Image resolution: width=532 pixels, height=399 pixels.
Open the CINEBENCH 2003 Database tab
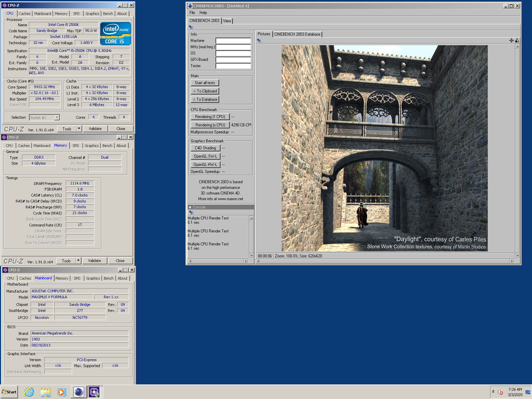[297, 34]
